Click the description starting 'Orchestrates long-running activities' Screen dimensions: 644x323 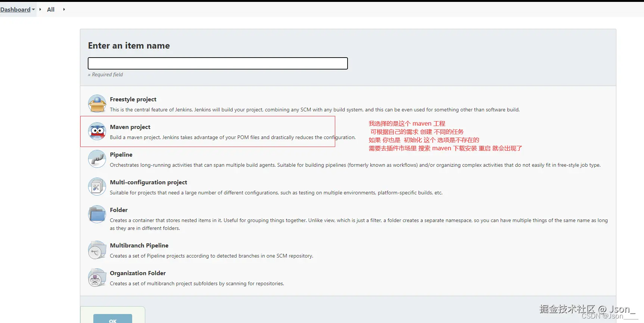pyautogui.click(x=355, y=165)
